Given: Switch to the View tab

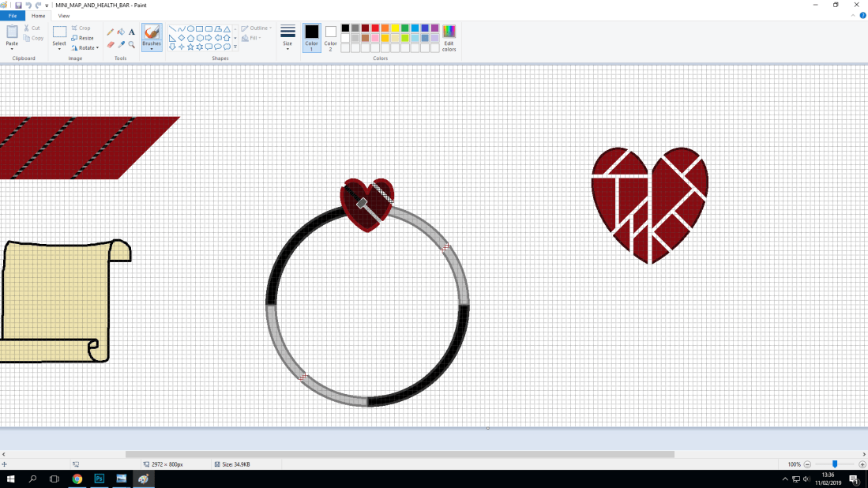Looking at the screenshot, I should pyautogui.click(x=64, y=16).
